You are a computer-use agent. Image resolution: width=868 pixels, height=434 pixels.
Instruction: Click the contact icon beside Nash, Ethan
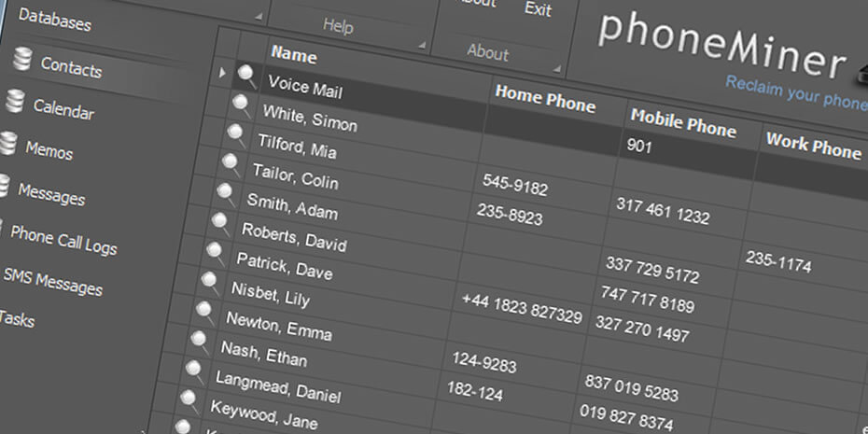tap(200, 343)
